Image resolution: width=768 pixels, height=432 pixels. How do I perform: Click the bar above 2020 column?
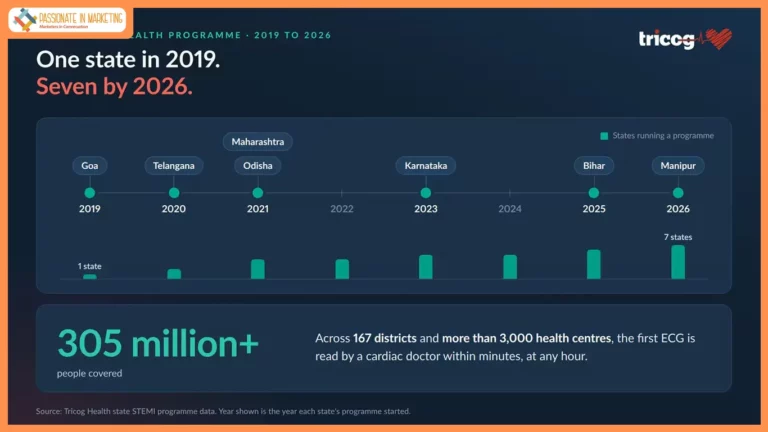[174, 274]
